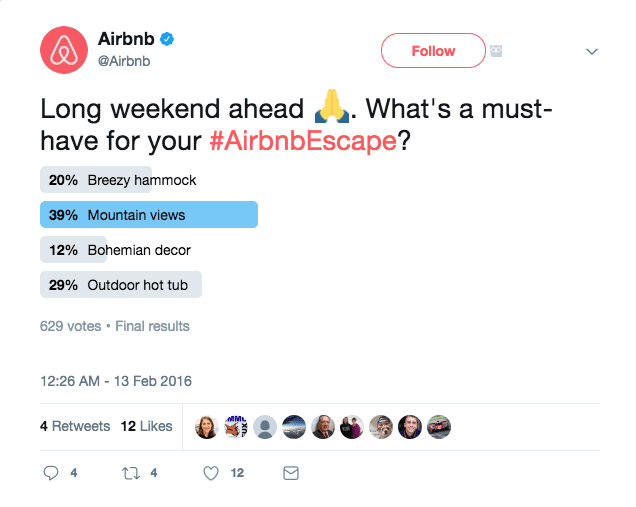View the 4 Retweets list
Image resolution: width=636 pixels, height=507 pixels.
[x=75, y=426]
